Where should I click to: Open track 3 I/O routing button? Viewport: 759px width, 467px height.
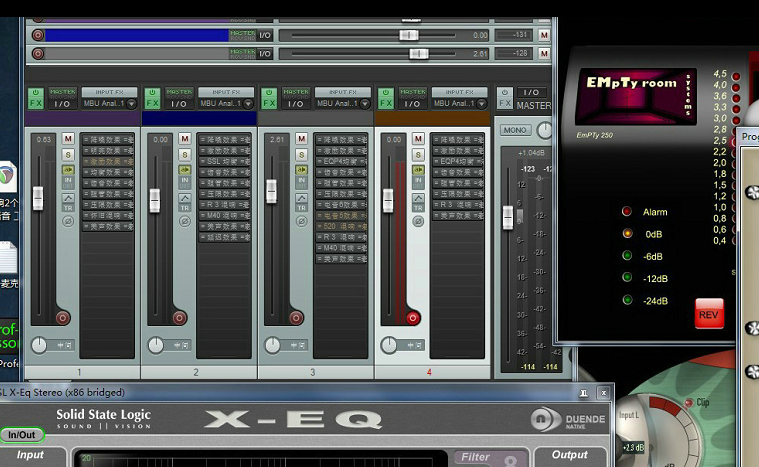(295, 104)
